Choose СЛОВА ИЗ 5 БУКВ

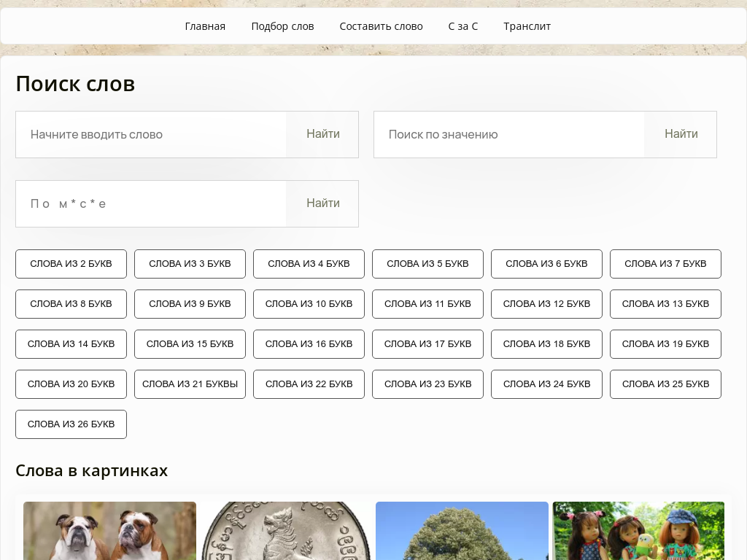pyautogui.click(x=427, y=264)
